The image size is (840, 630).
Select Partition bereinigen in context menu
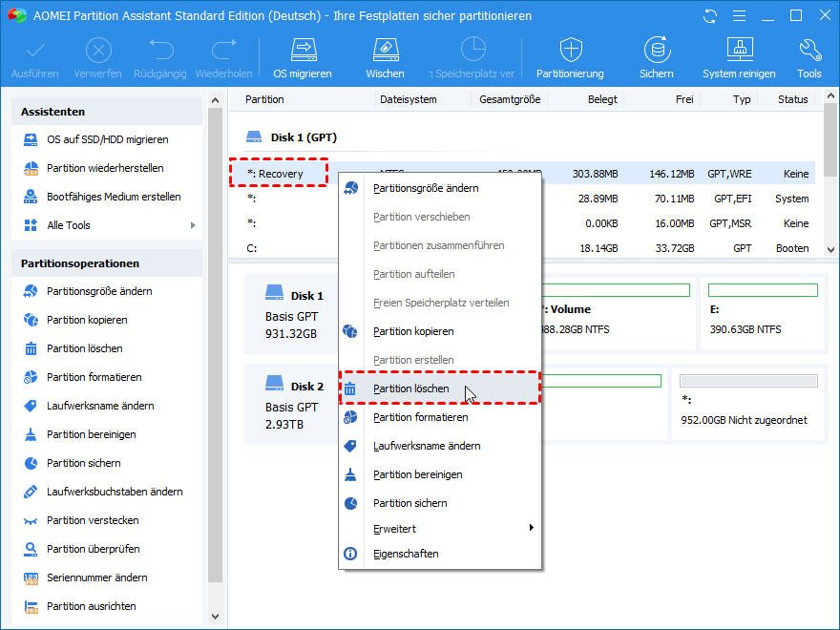(439, 474)
